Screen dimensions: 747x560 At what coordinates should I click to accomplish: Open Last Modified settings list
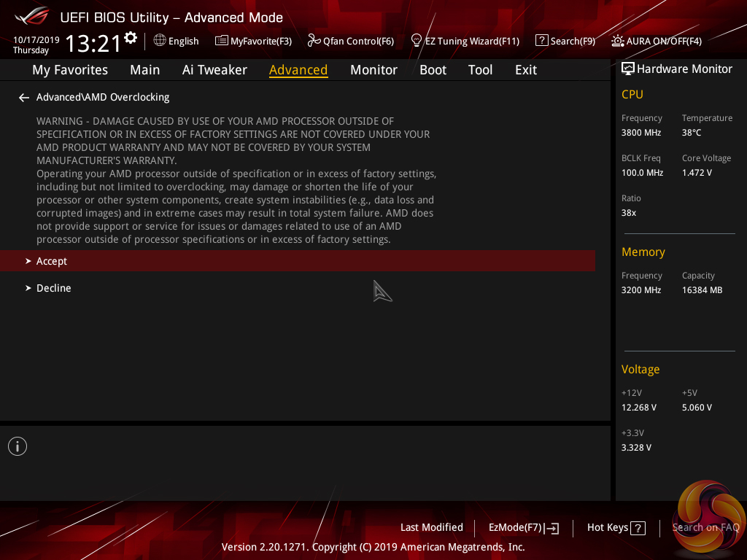click(x=432, y=527)
